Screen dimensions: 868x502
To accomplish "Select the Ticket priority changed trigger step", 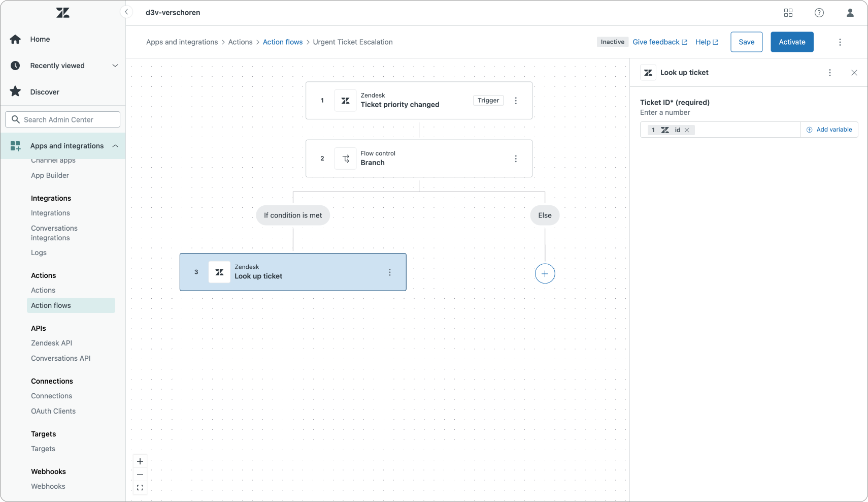I will coord(419,101).
